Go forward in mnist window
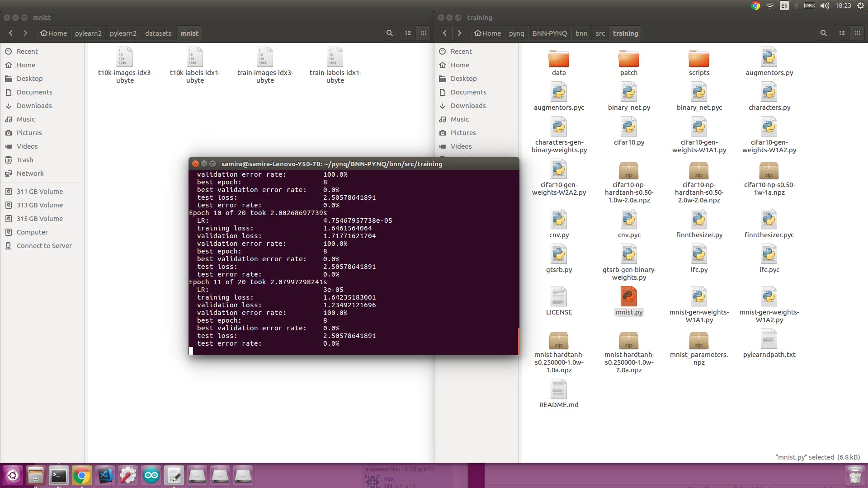 coord(25,33)
